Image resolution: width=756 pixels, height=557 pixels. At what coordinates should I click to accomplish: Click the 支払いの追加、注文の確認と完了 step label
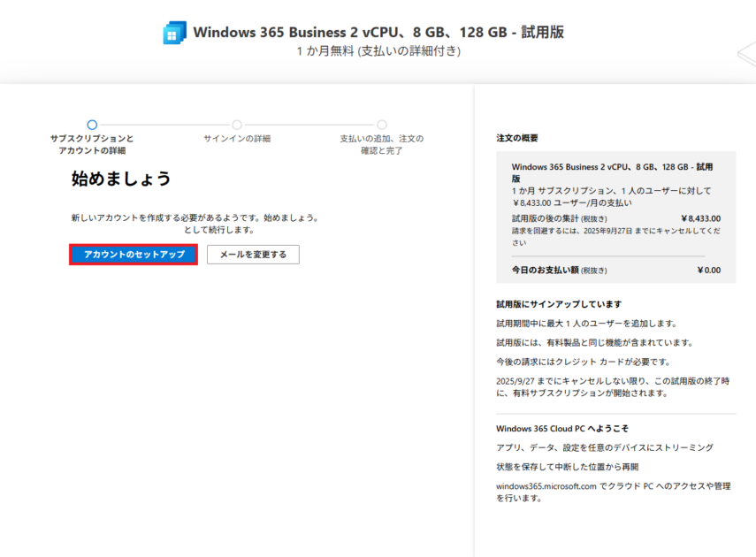click(382, 144)
